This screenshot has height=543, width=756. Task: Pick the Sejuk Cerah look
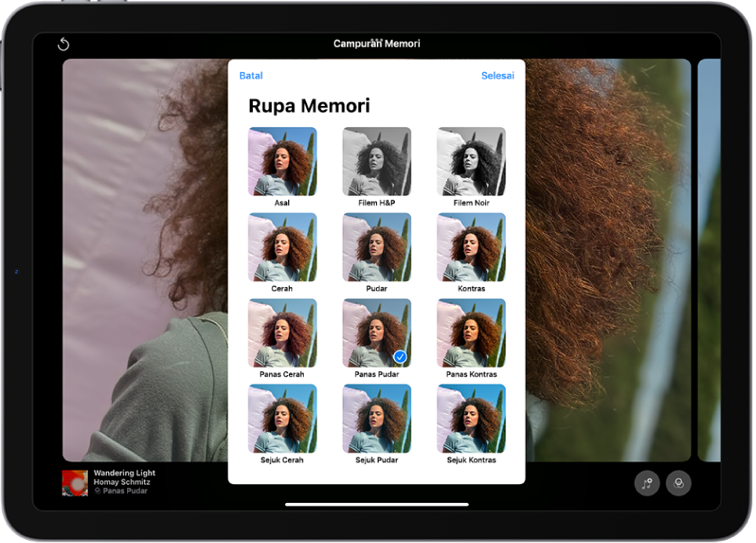tap(283, 418)
